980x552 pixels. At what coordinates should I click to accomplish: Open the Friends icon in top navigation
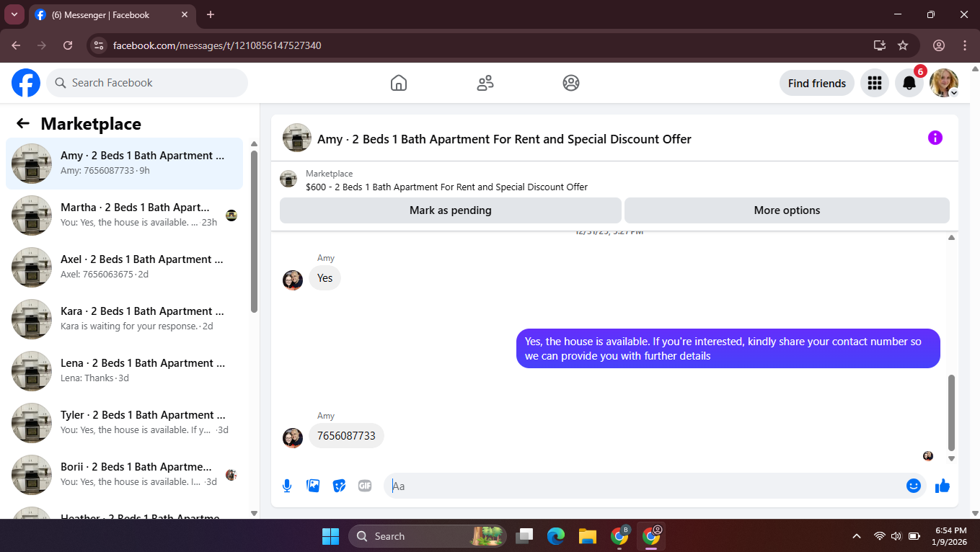485,83
